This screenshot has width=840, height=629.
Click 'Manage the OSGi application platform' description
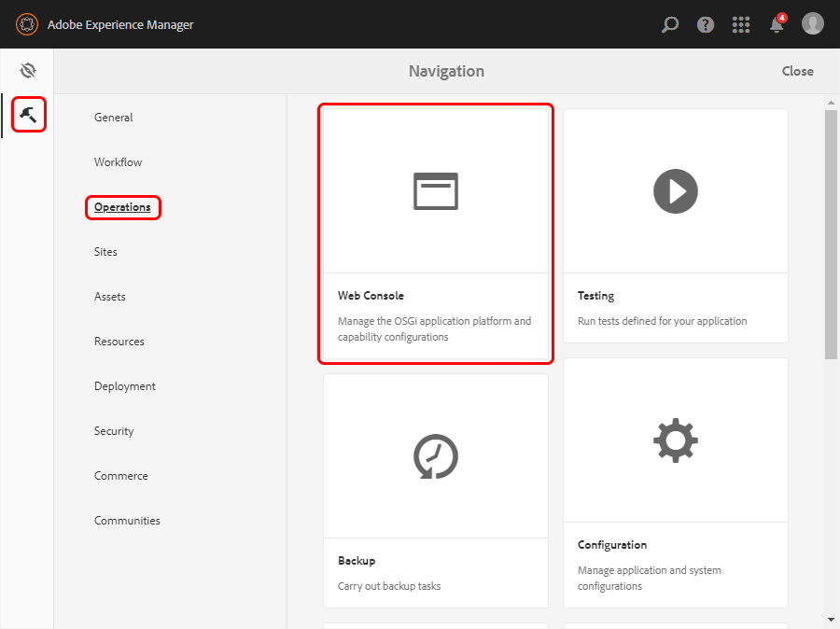click(x=434, y=329)
